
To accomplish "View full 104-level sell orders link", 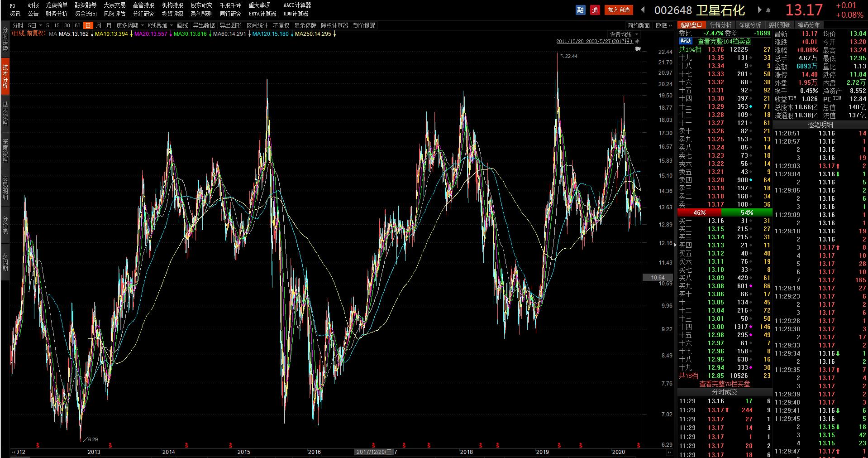I will click(x=724, y=41).
